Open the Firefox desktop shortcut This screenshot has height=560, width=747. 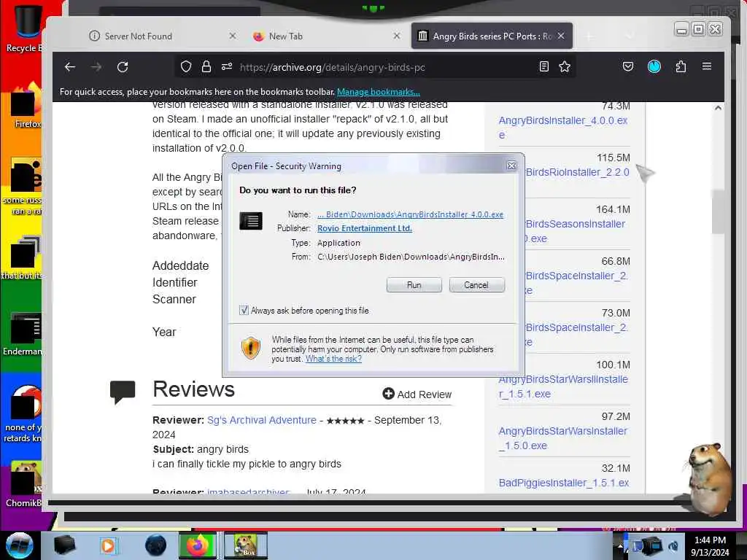[x=26, y=106]
